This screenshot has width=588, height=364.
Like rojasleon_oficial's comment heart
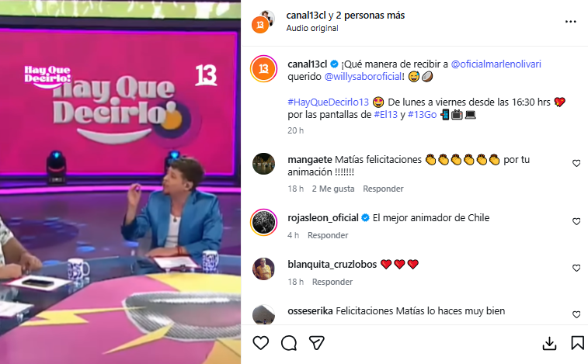[576, 221]
